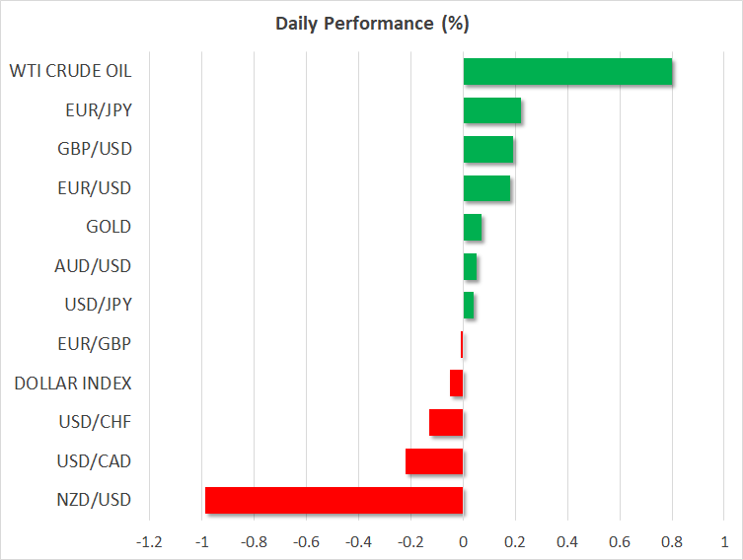Click the EUR/USD green bar
Image resolution: width=743 pixels, height=560 pixels.
[486, 188]
